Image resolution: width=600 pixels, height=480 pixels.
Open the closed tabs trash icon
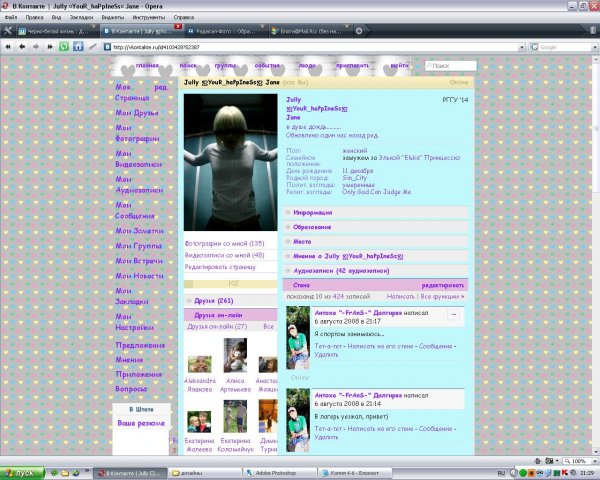coord(593,30)
